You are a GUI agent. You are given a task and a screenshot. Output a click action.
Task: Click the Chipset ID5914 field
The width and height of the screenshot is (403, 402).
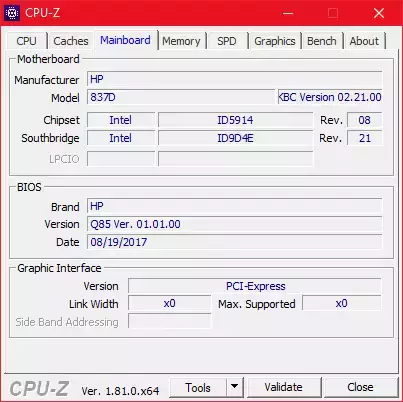(235, 120)
